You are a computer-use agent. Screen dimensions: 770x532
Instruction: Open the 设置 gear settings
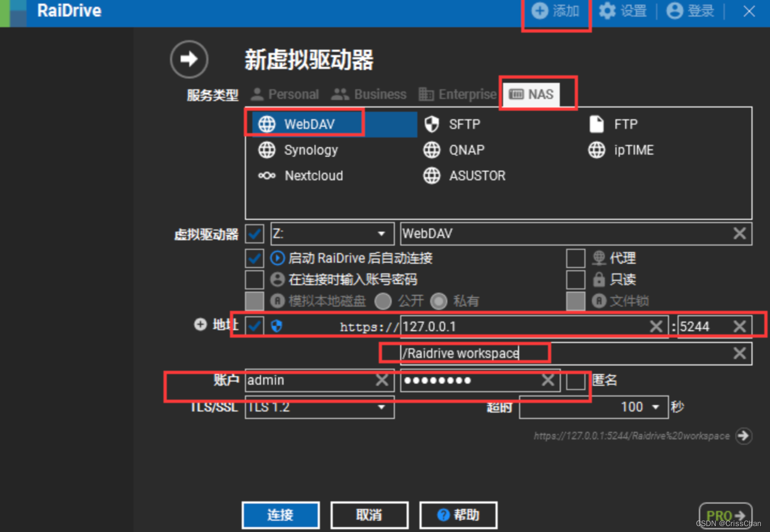(x=623, y=11)
